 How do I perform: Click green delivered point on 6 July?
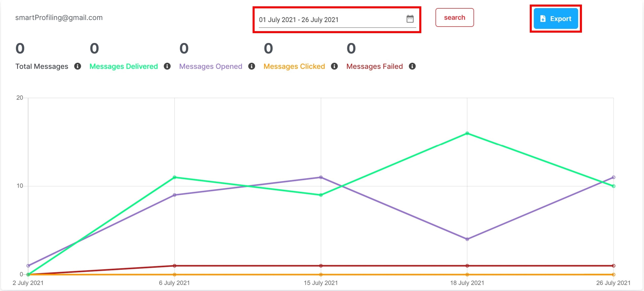coord(174,177)
